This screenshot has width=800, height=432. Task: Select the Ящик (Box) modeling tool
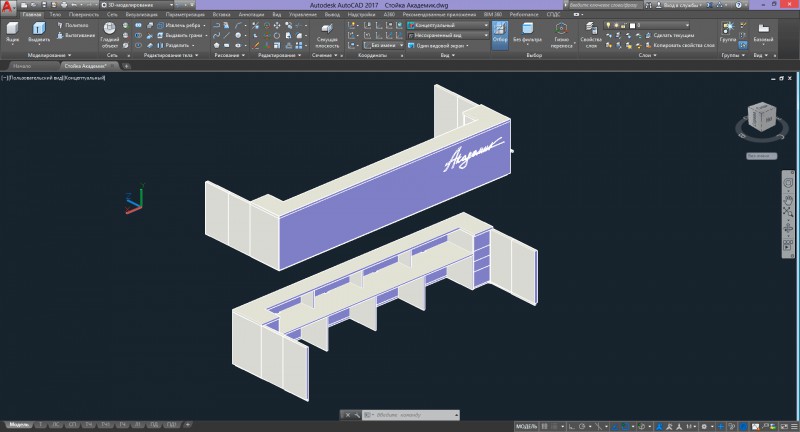click(12, 32)
